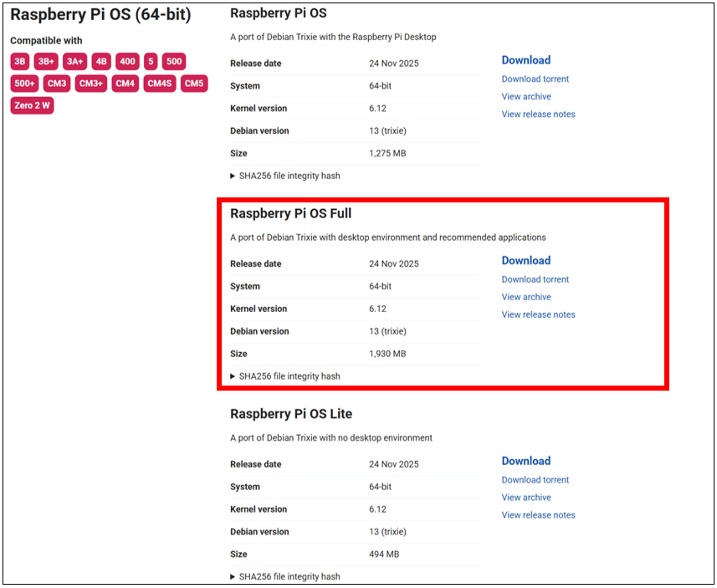Open View archive for Raspberry Pi OS Lite
717x588 pixels.
click(526, 497)
